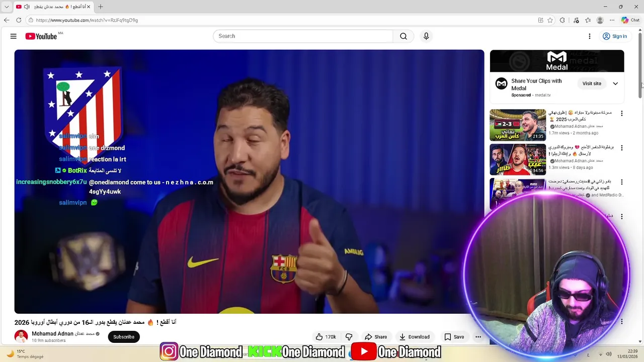The height and width of the screenshot is (362, 644).
Task: Open the browser profile avatar
Action: tap(600, 20)
